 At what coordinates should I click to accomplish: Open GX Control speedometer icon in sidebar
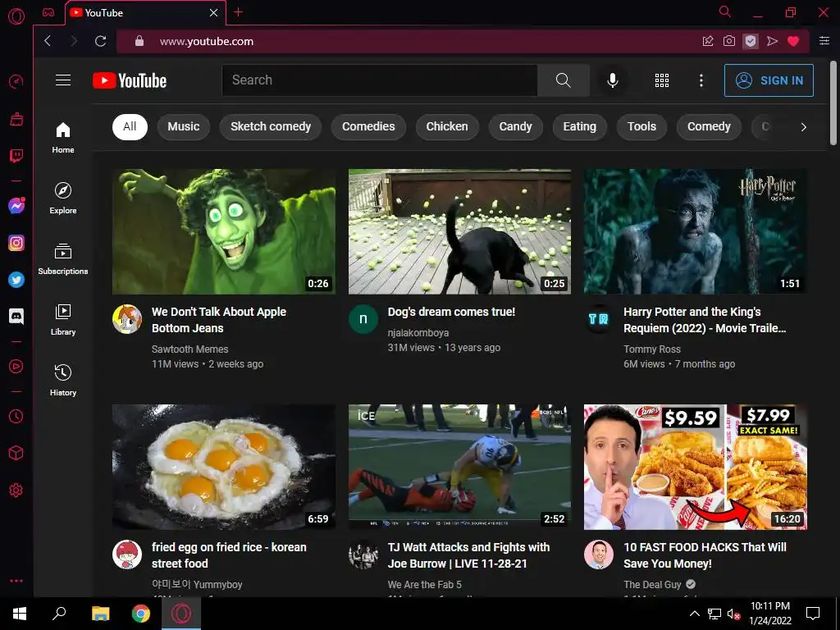click(x=16, y=81)
